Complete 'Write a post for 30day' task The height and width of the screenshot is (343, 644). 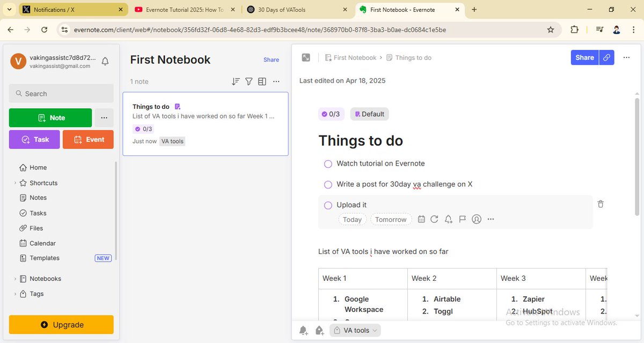pos(328,184)
